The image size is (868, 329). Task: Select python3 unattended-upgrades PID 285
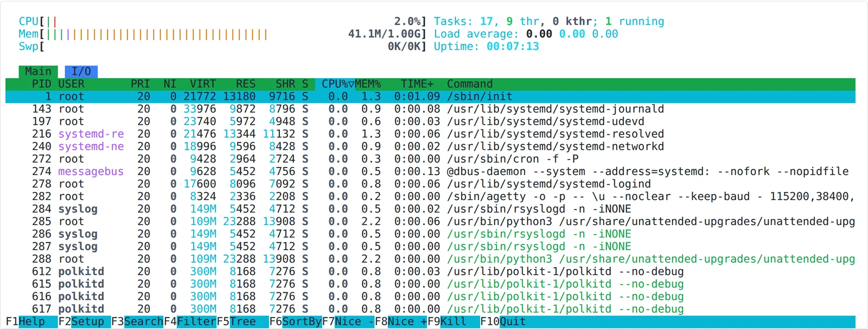pos(430,221)
